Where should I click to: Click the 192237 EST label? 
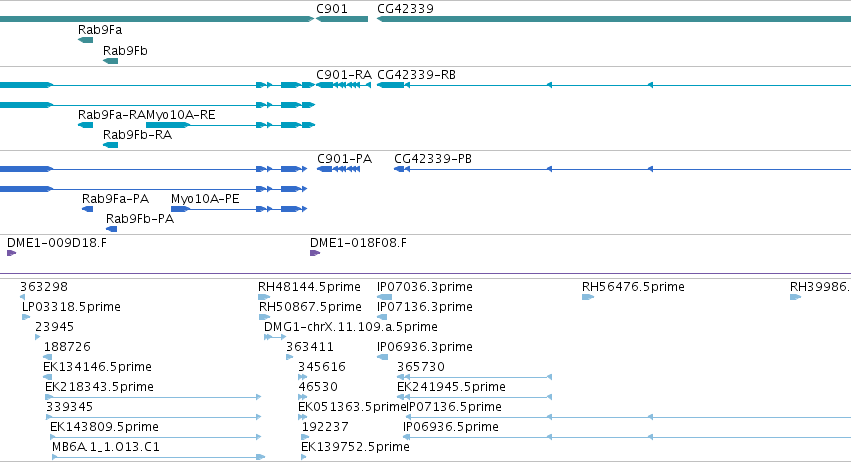pyautogui.click(x=325, y=427)
